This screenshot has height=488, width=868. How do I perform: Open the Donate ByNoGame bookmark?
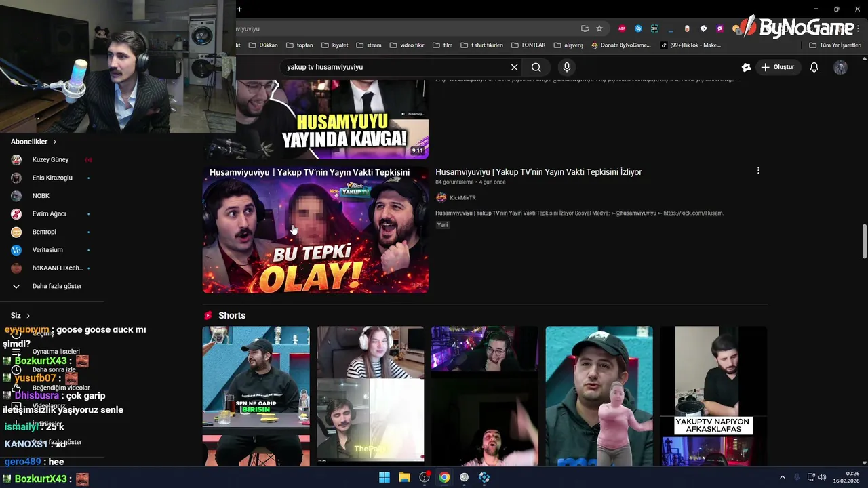620,45
